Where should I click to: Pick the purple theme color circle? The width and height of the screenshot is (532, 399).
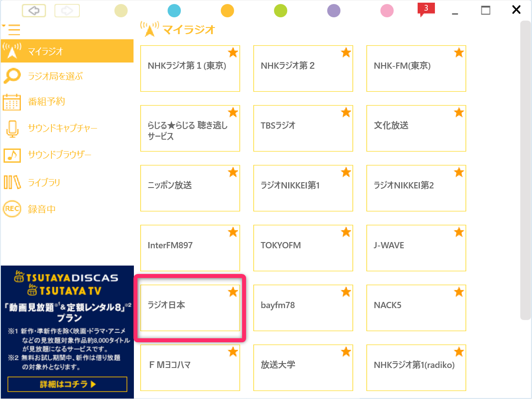click(333, 11)
